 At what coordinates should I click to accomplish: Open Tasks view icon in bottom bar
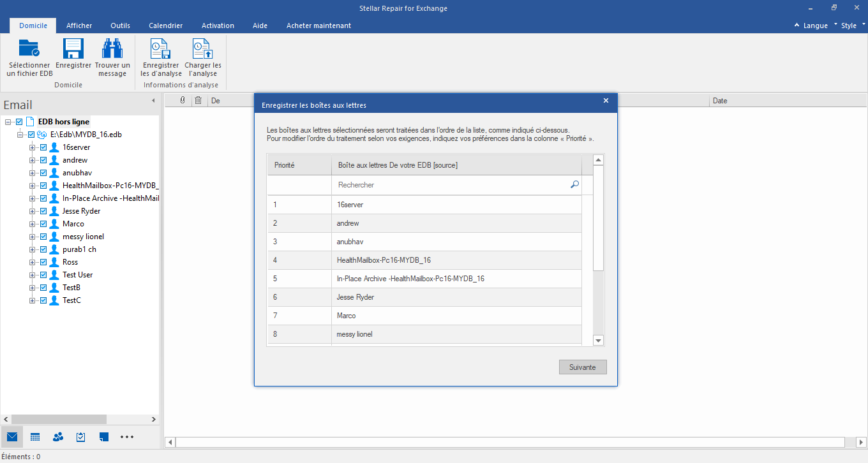tap(81, 437)
